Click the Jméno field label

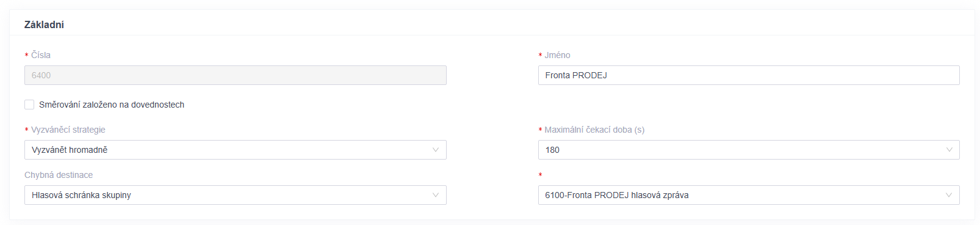click(x=558, y=55)
